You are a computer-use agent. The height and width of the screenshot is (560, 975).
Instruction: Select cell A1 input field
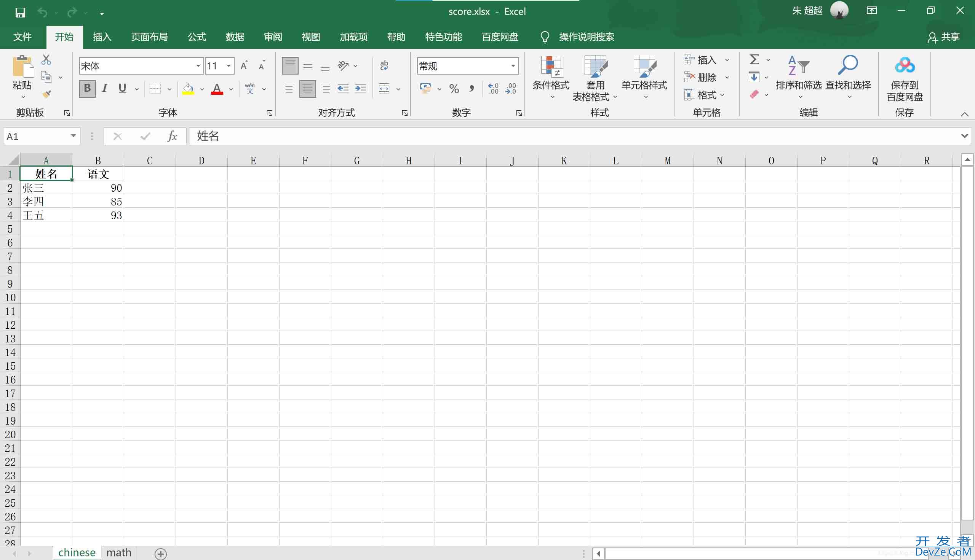[47, 173]
